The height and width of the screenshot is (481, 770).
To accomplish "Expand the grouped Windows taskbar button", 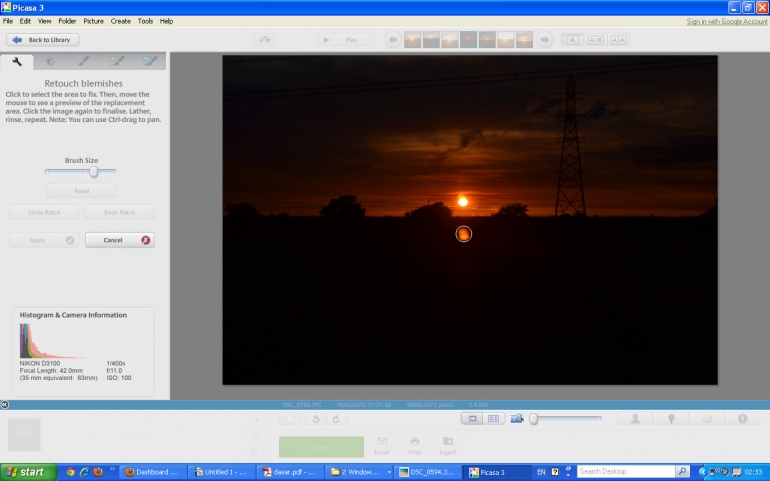I will coord(358,471).
